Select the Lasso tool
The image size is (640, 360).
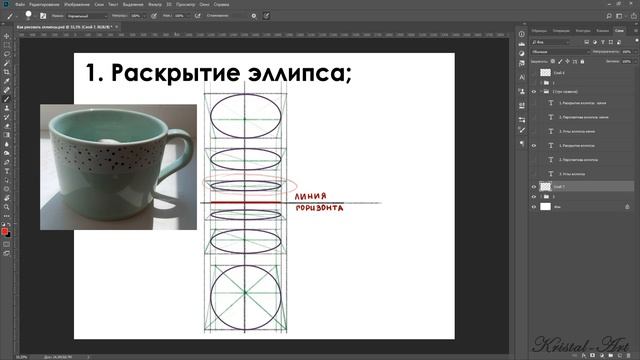coord(7,54)
